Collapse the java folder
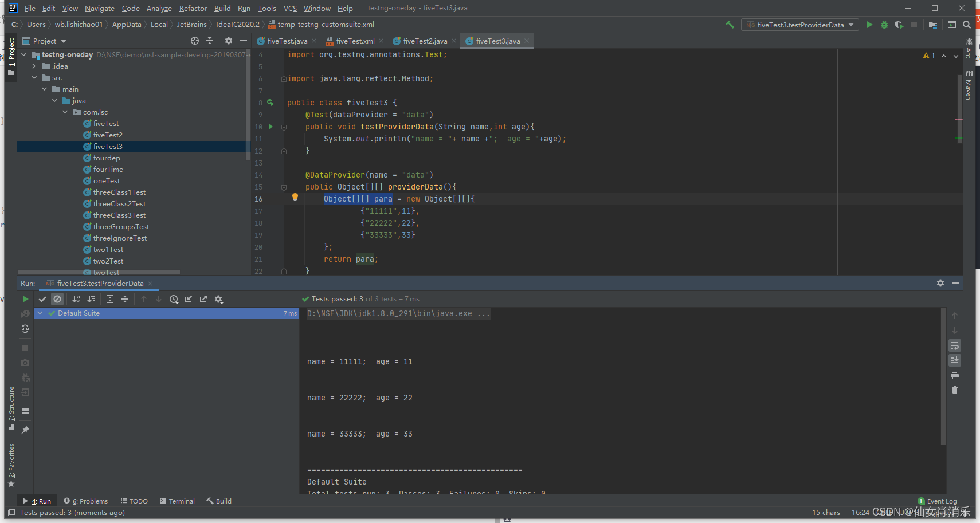This screenshot has width=980, height=523. click(x=55, y=101)
